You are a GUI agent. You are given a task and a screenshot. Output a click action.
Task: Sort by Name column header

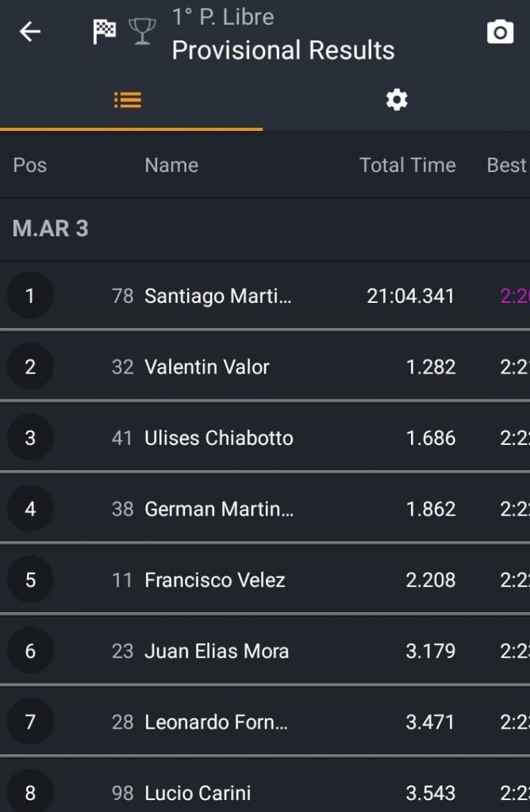[x=171, y=165]
